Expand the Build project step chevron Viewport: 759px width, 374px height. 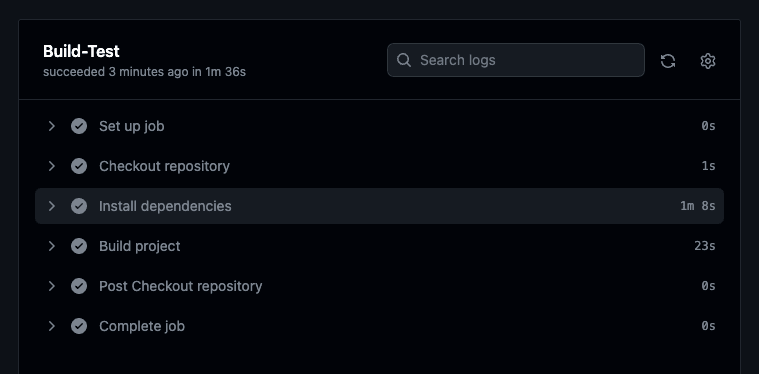pos(51,246)
